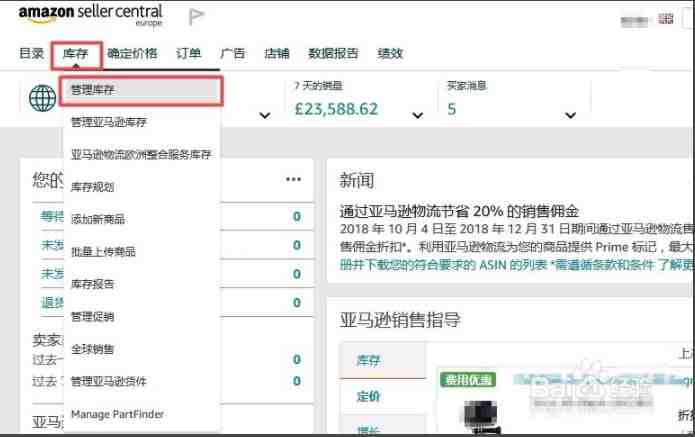Click the news headline about 20% 销售佣金
This screenshot has width=695, height=437.
pos(459,211)
